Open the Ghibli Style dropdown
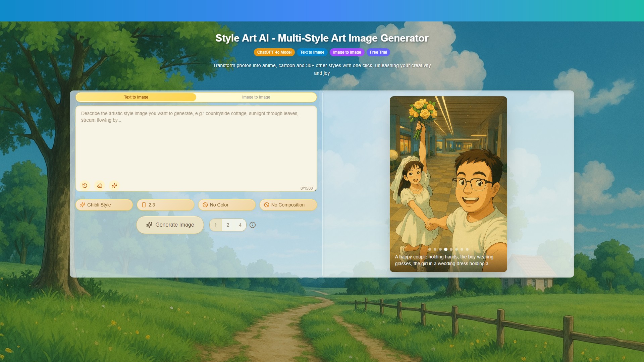644x362 pixels. pos(104,205)
